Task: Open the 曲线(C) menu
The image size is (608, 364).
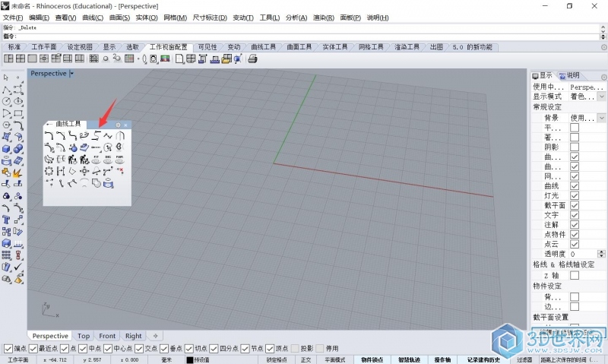Action: point(93,17)
